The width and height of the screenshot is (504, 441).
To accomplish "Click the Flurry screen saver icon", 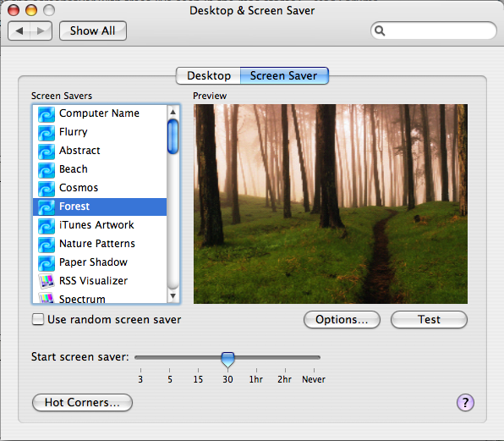I will point(47,133).
